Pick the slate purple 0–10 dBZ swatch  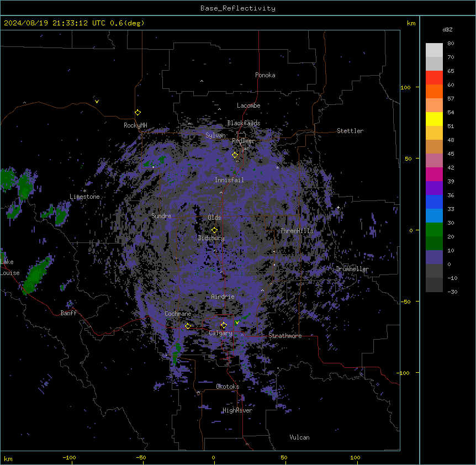click(434, 257)
